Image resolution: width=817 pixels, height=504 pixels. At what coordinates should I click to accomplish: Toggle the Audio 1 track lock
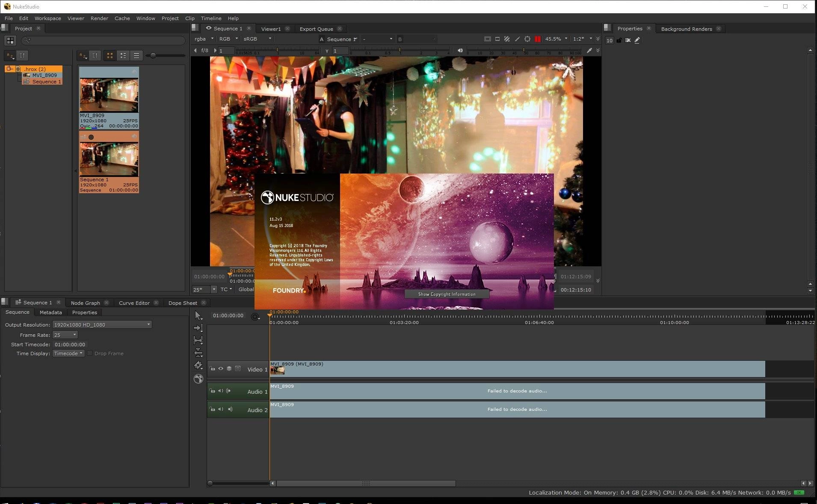pyautogui.click(x=212, y=391)
